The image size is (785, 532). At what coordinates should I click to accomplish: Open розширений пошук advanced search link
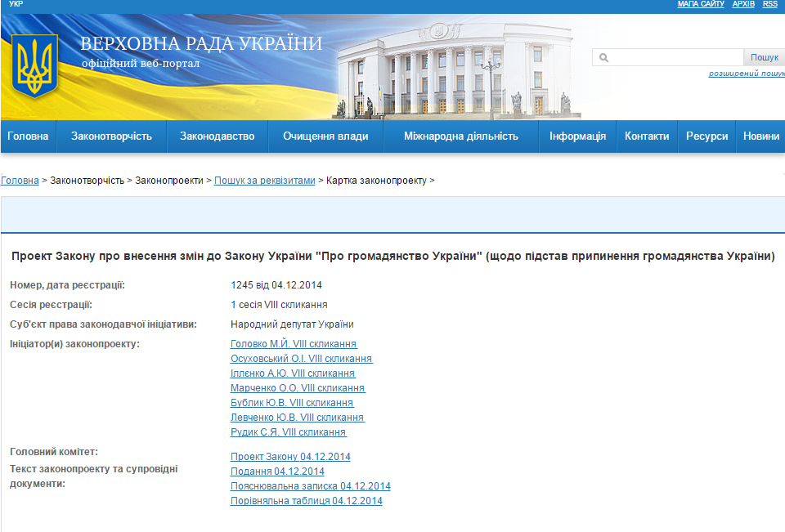coord(747,74)
